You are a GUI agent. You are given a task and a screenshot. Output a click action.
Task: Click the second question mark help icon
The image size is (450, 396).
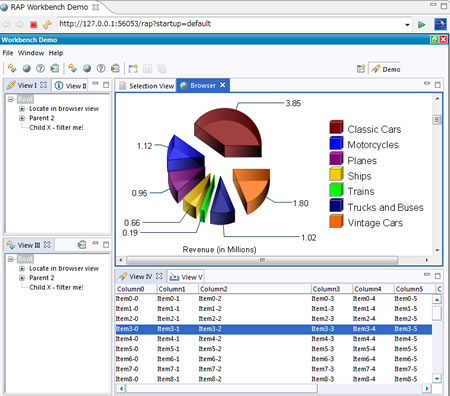coord(101,68)
